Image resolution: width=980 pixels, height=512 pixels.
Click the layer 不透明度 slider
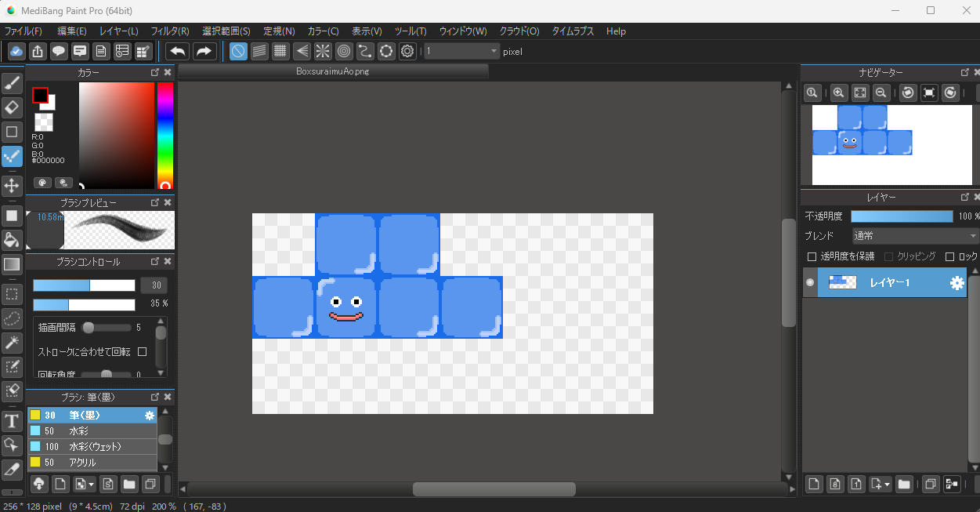[x=902, y=216]
